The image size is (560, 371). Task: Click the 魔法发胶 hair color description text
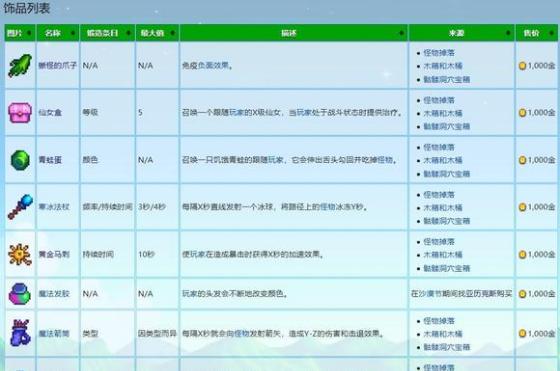tap(235, 294)
